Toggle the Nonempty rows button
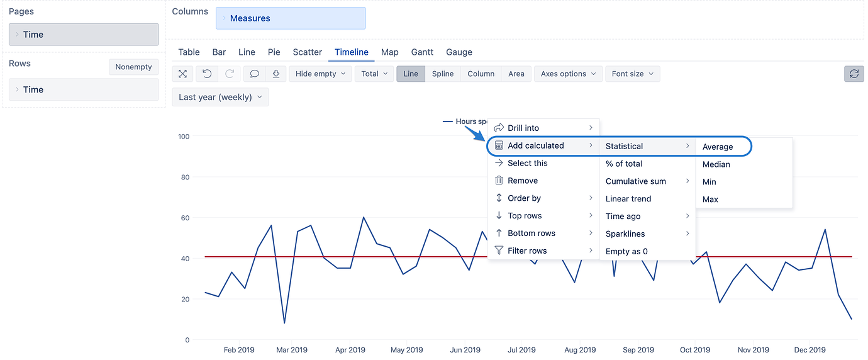868x360 pixels. point(133,67)
